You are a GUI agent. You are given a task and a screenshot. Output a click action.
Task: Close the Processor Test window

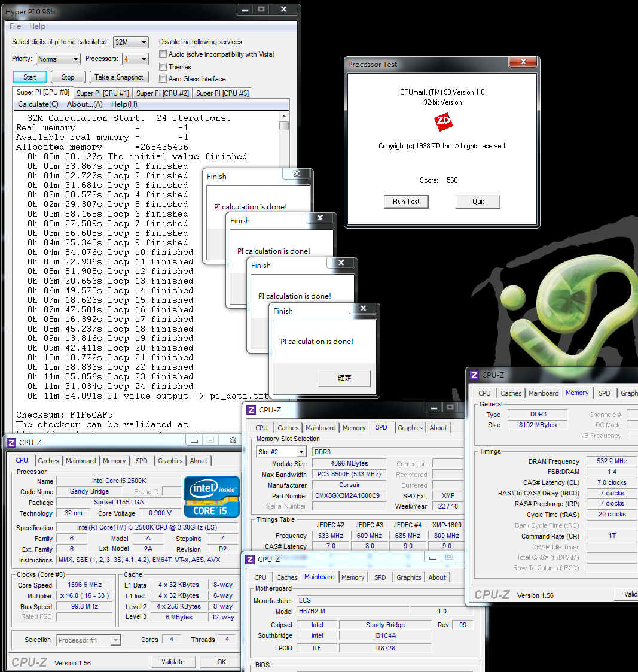tap(523, 62)
